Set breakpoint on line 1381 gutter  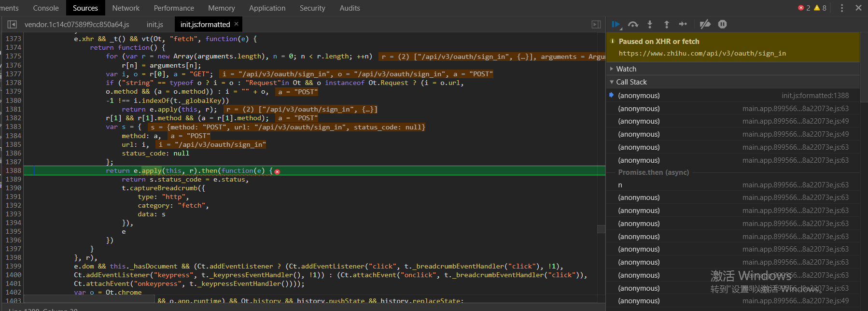click(13, 109)
